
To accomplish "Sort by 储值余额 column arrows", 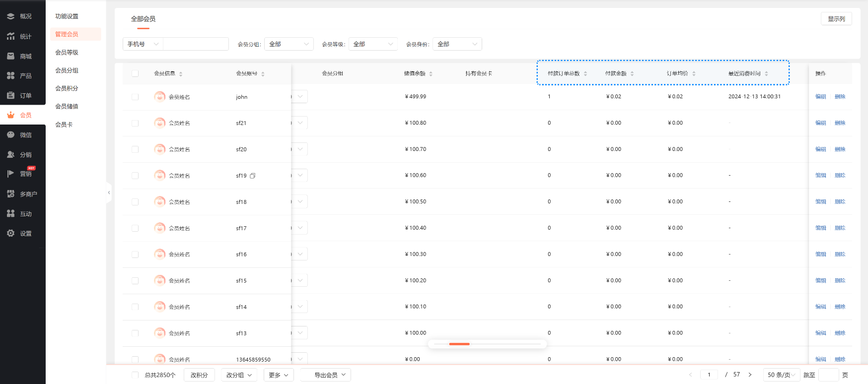I will (x=431, y=74).
